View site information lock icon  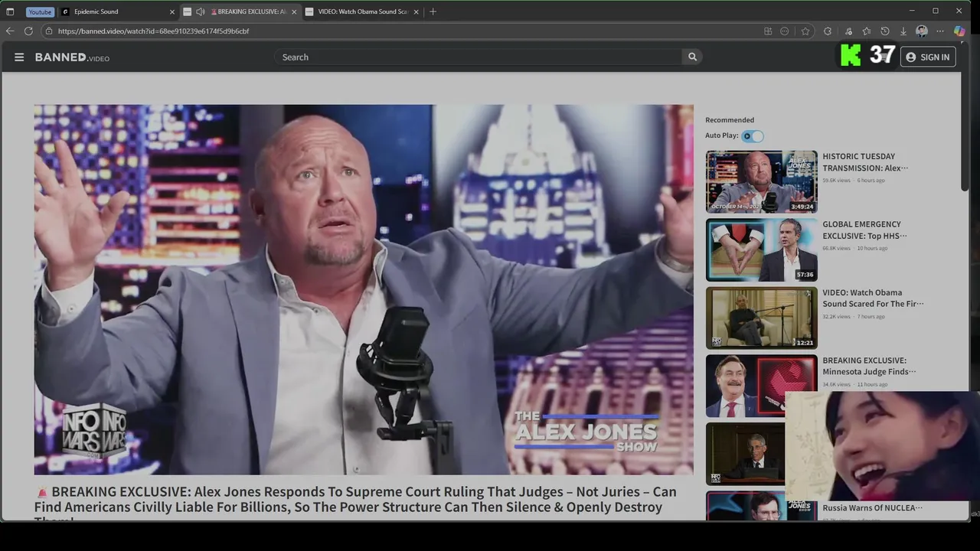coord(49,31)
